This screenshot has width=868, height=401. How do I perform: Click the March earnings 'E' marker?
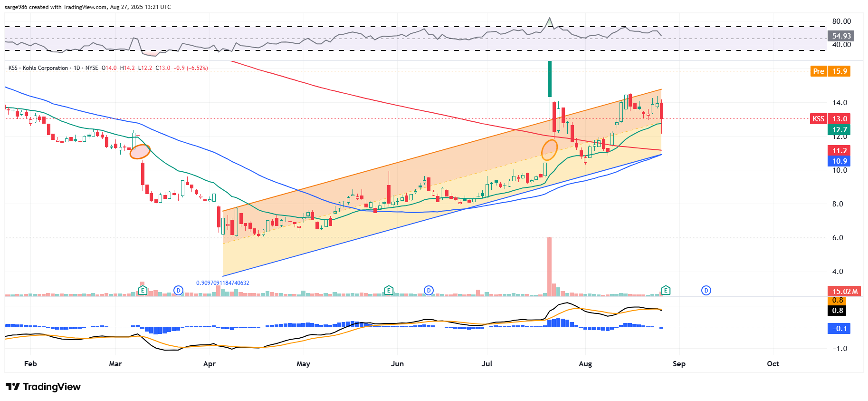[143, 290]
